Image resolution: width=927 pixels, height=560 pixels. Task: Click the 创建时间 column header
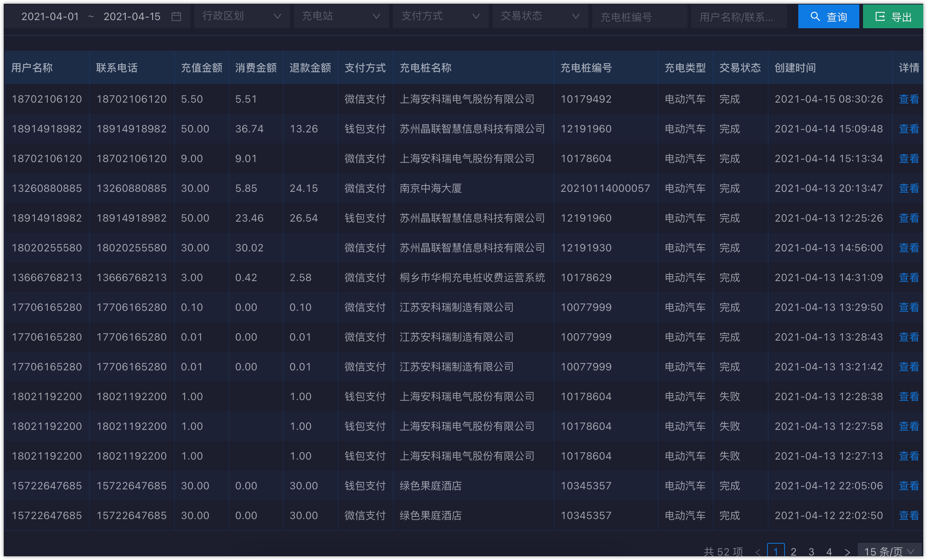[795, 68]
